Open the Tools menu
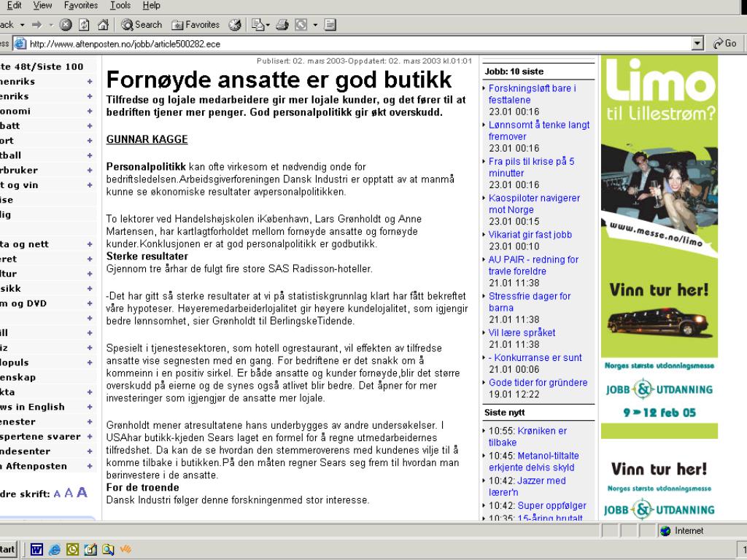This screenshot has height=560, width=747. (120, 5)
